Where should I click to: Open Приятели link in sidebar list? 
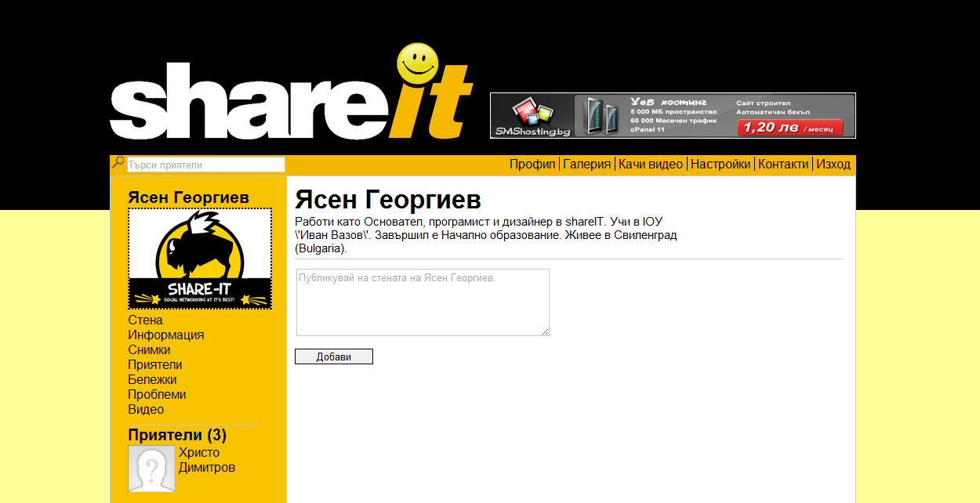click(154, 365)
